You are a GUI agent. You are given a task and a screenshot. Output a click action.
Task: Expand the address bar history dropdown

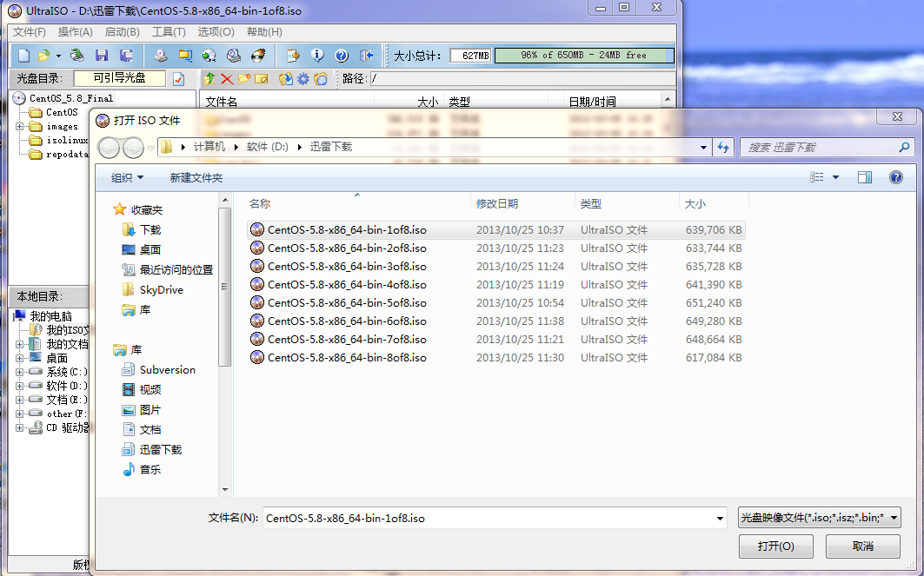coord(703,147)
